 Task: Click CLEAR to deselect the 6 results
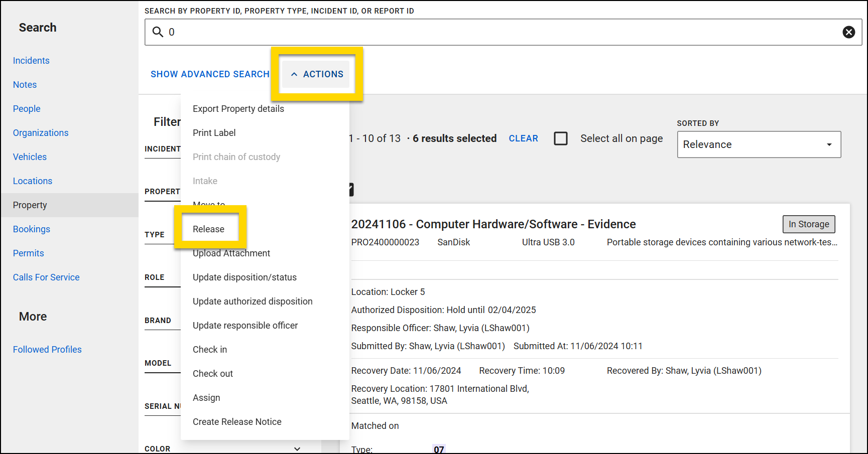click(x=523, y=138)
